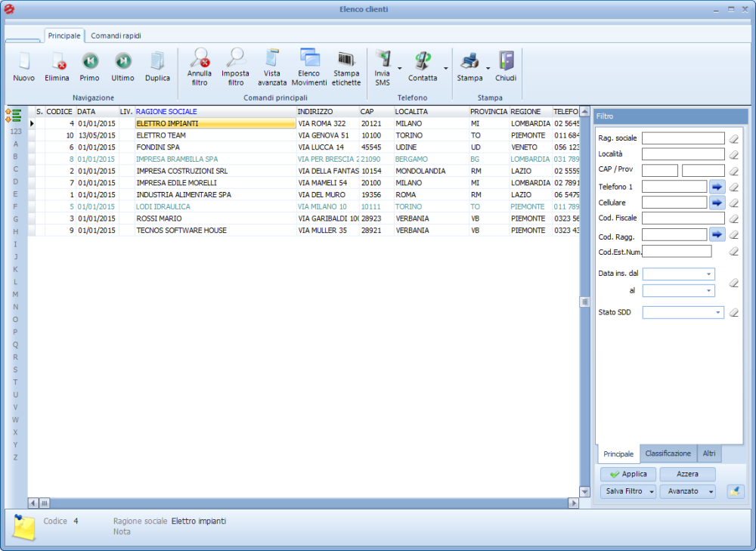Click the Elimina delete icon
Screen dimensions: 756x551
(x=57, y=62)
